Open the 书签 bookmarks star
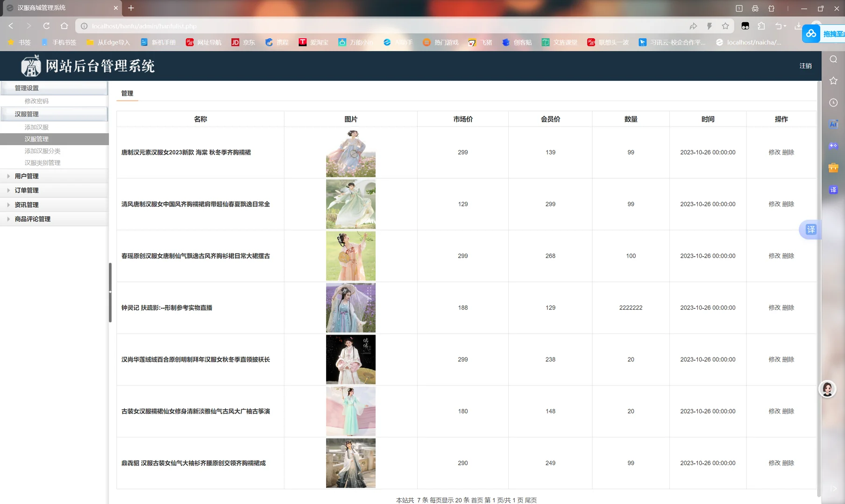The height and width of the screenshot is (504, 845). click(19, 42)
